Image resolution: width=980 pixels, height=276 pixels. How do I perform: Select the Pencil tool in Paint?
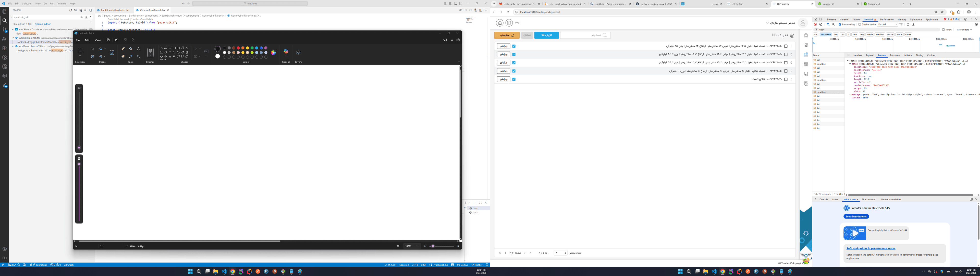(x=123, y=49)
